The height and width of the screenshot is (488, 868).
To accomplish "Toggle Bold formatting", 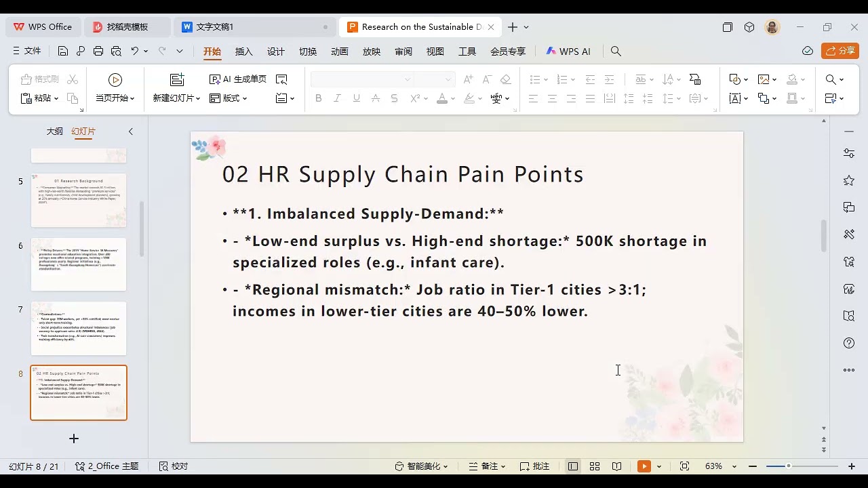I will [x=318, y=98].
